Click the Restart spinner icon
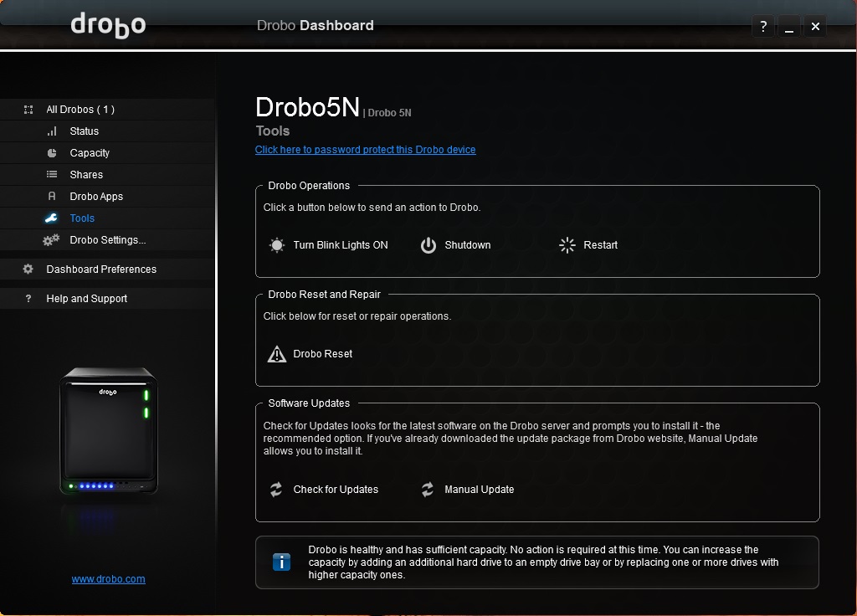 click(x=567, y=245)
